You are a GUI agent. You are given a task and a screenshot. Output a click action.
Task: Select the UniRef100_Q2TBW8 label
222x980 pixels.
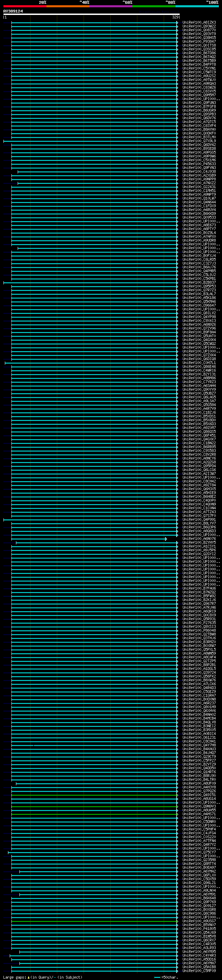[x=199, y=634]
